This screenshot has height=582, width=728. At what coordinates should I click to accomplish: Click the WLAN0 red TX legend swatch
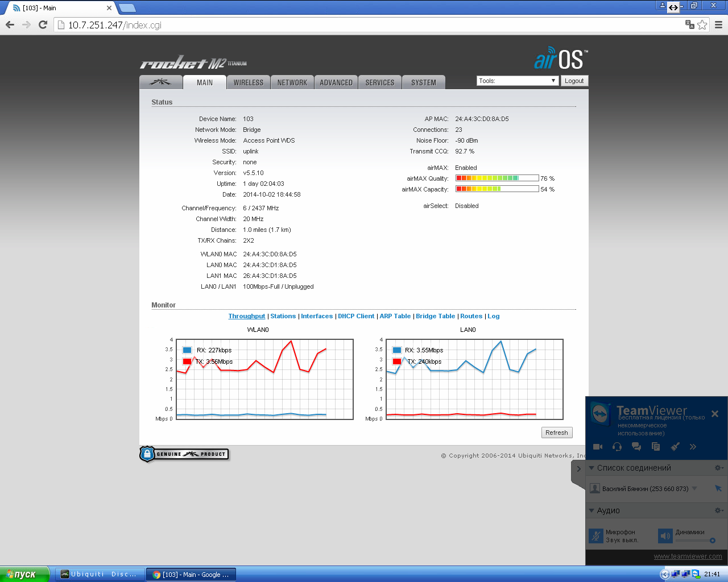(x=187, y=361)
